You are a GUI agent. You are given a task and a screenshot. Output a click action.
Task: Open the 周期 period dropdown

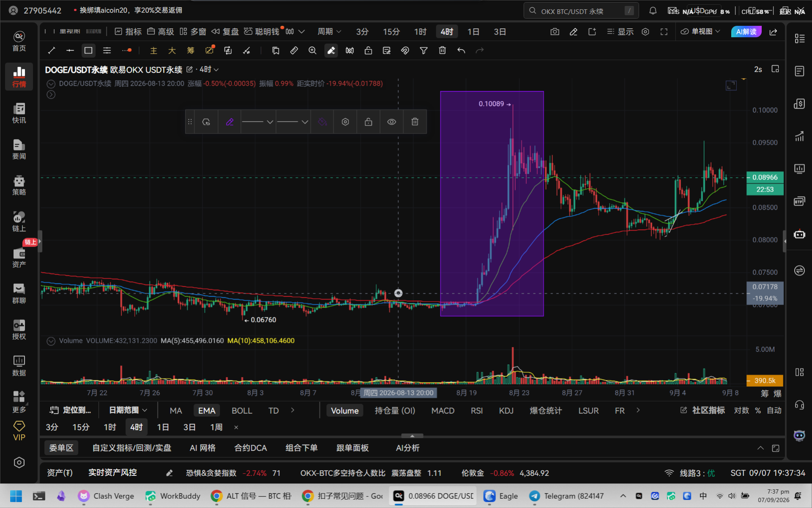click(329, 32)
